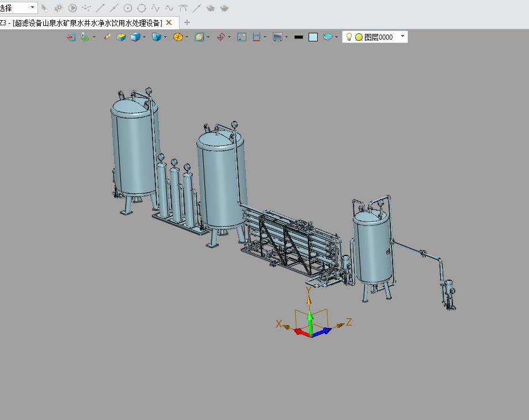Click the small right tank model
Image resolution: width=529 pixels, height=420 pixels.
coord(374,248)
